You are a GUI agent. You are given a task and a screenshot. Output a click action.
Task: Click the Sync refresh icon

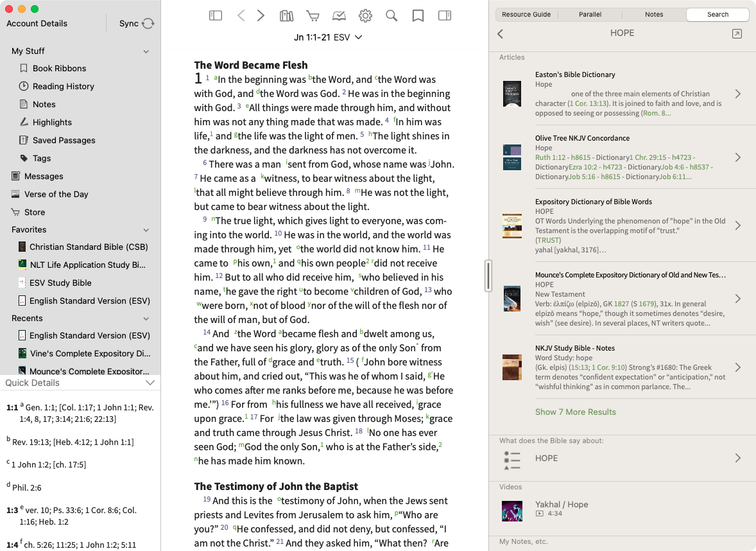coord(148,24)
